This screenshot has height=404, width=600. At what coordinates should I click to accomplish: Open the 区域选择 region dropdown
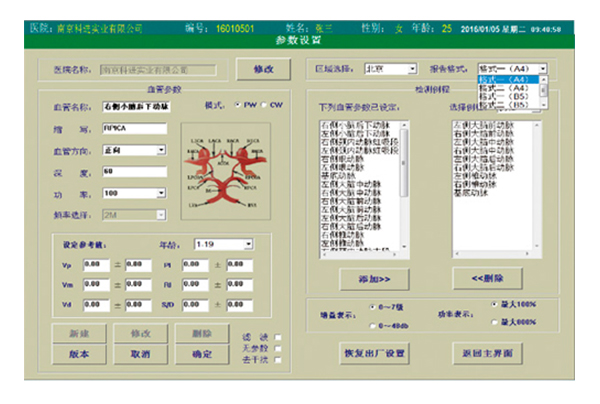[409, 70]
